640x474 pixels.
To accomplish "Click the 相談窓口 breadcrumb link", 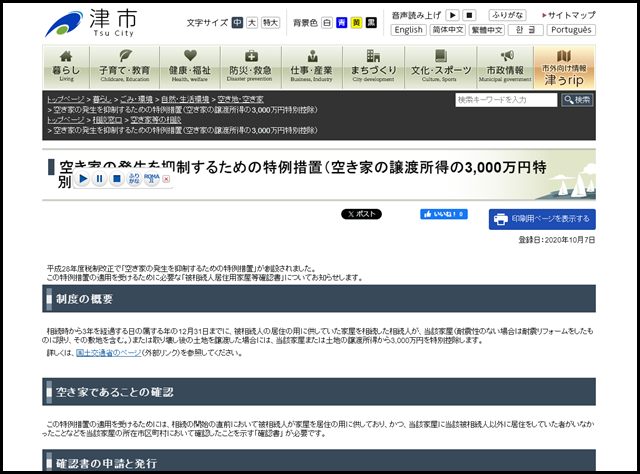I will (107, 120).
